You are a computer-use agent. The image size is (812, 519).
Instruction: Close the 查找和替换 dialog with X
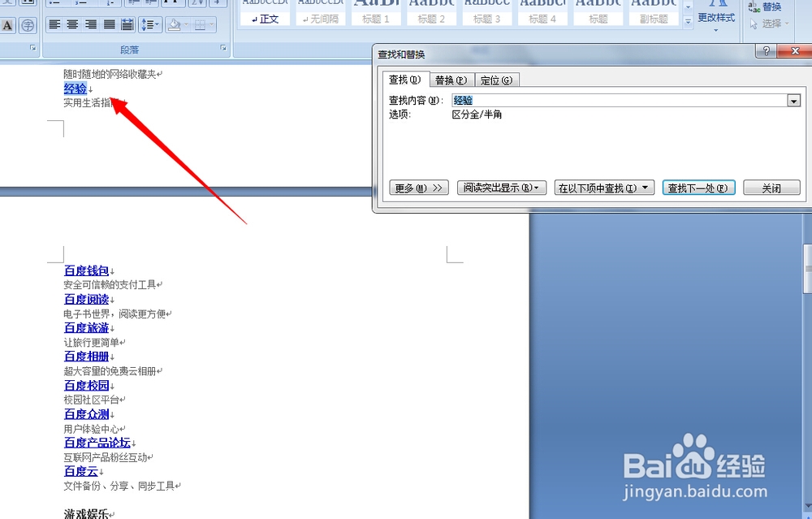click(795, 50)
